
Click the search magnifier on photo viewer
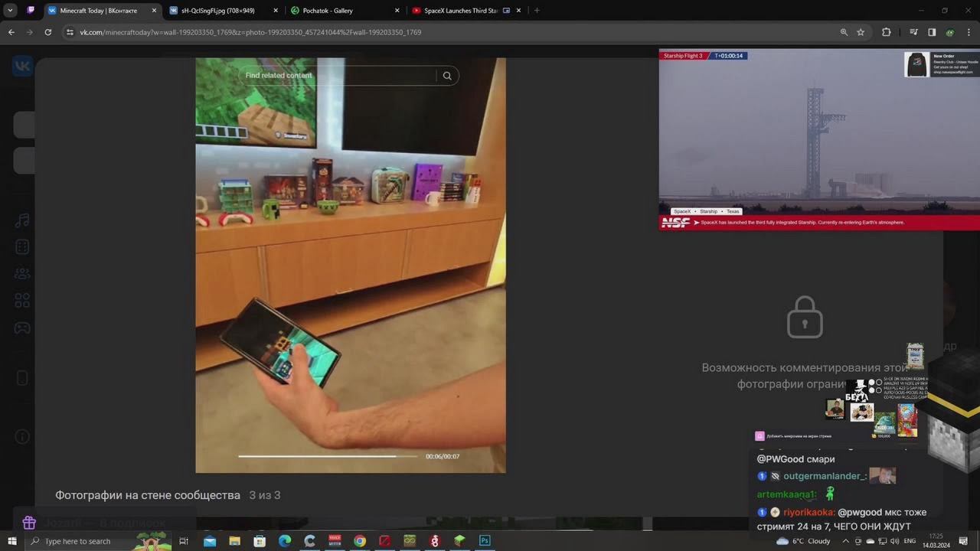coord(447,75)
